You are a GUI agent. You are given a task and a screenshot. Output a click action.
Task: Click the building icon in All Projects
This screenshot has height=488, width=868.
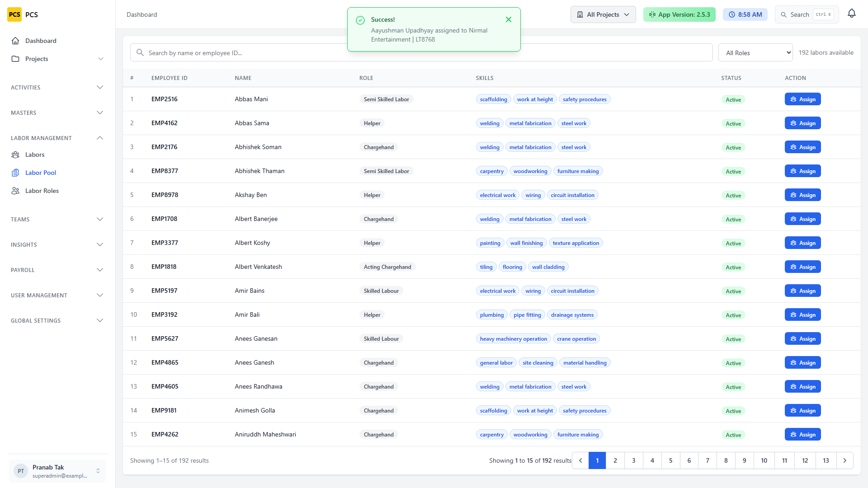click(580, 14)
